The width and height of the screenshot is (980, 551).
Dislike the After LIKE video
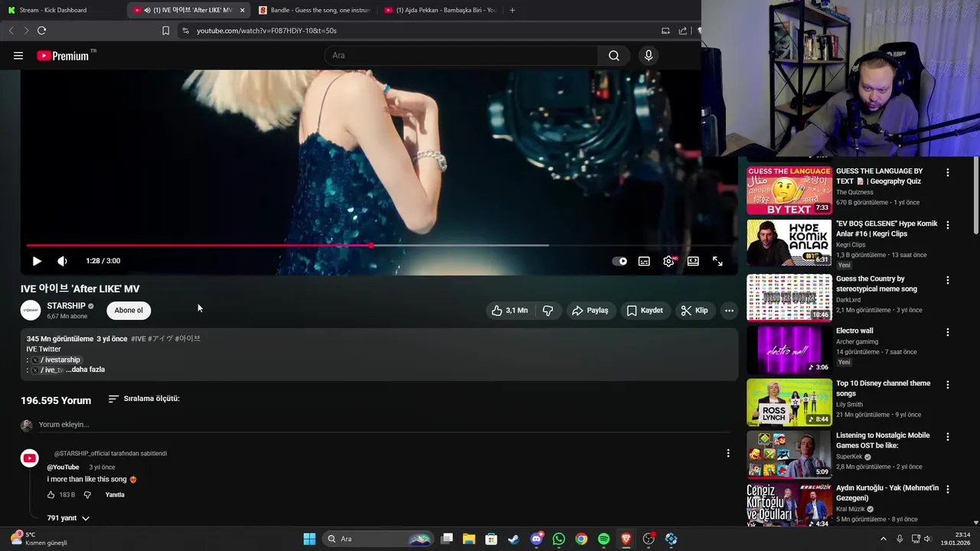[x=548, y=310]
